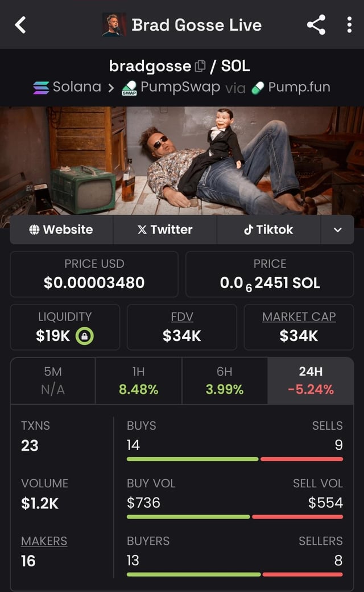Screen dimensions: 364x592
Task: Switch to the 1H timeframe tab
Action: (x=138, y=380)
